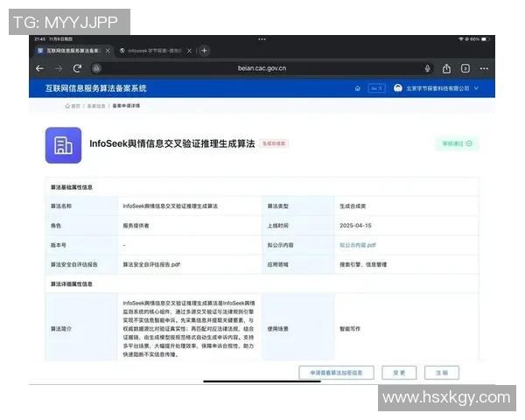
Task: Close the 互联网信息服务算法备案 tab
Action: click(108, 51)
